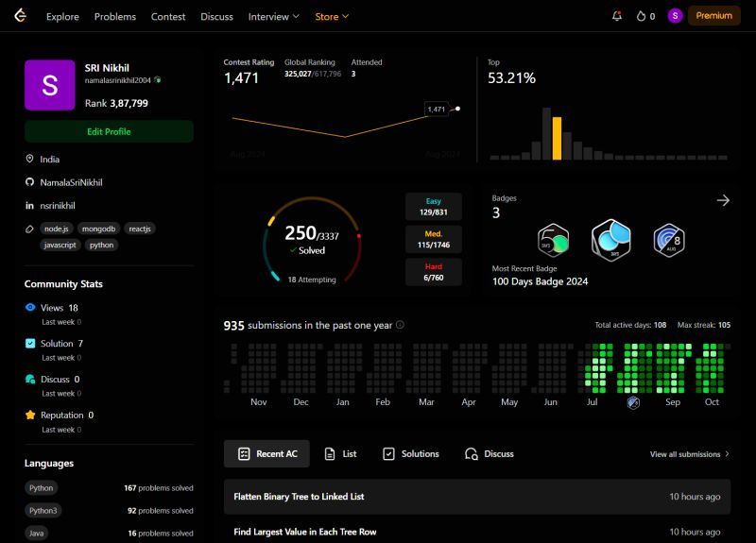This screenshot has width=756, height=543.
Task: Click the August challenge badge icon
Action: coord(669,240)
